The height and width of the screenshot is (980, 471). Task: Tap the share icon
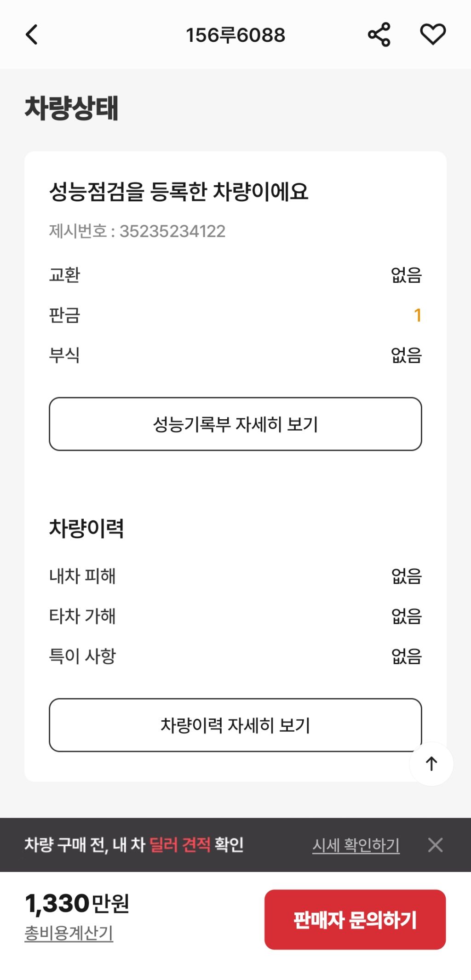tap(379, 35)
